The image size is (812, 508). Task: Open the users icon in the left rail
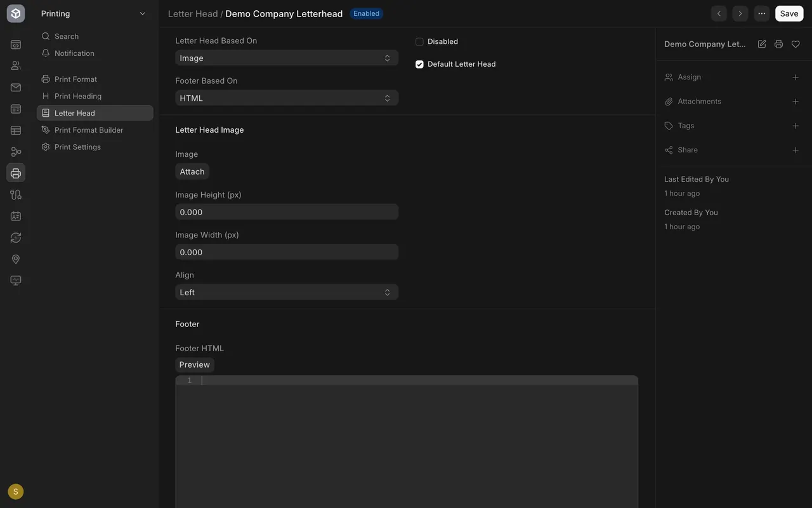pyautogui.click(x=16, y=65)
